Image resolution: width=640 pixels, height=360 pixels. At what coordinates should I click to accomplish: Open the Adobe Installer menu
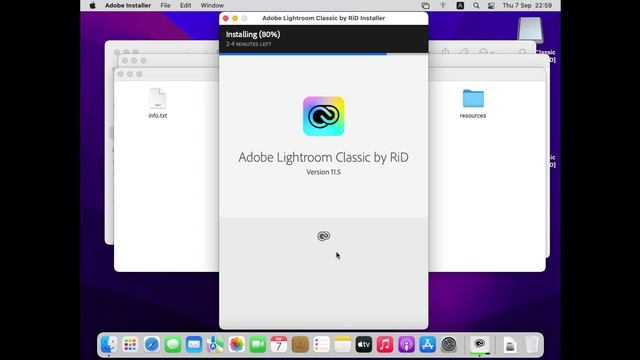128,5
